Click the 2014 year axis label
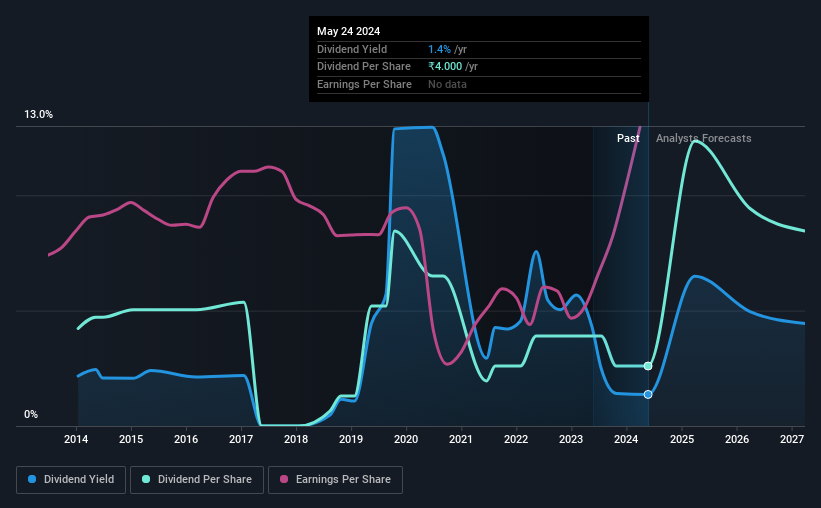The image size is (821, 508). click(76, 439)
